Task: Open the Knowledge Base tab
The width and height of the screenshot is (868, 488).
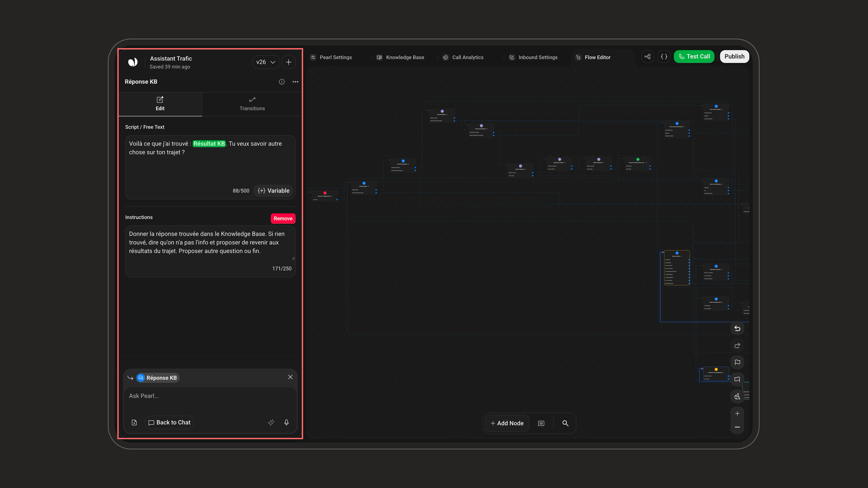Action: 400,57
